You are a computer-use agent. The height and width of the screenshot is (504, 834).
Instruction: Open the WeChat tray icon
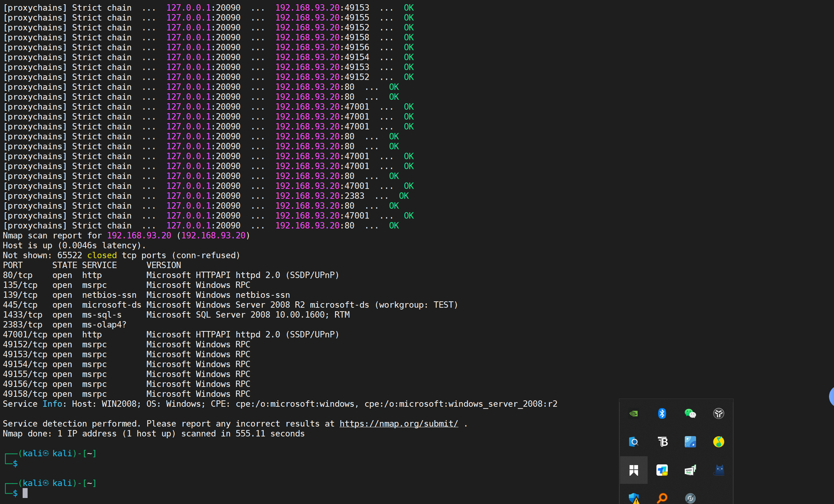(690, 413)
